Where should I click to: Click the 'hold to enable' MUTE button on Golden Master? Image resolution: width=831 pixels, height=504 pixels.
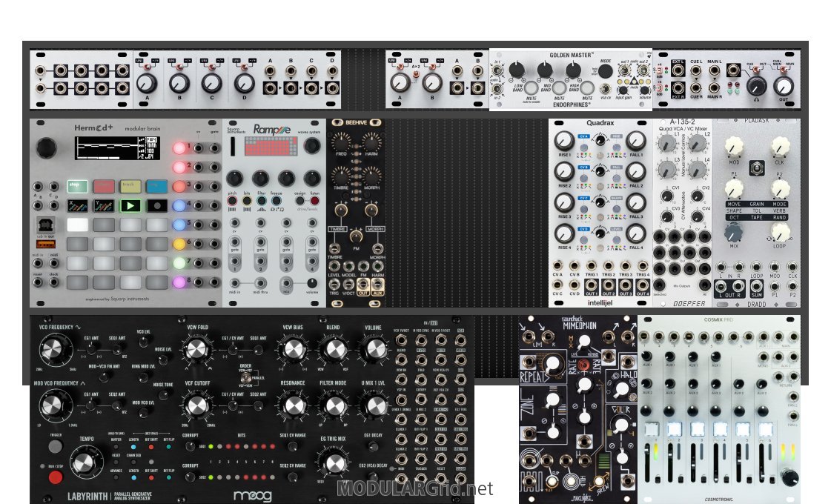pos(531,87)
